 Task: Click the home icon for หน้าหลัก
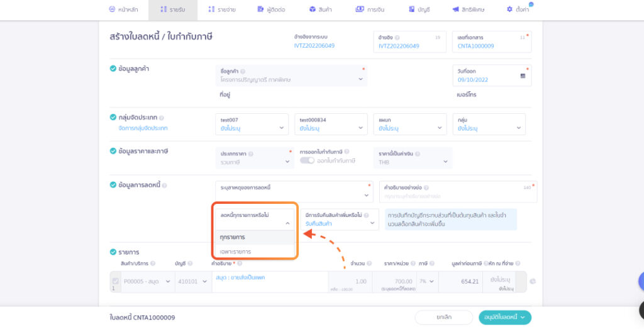(112, 9)
